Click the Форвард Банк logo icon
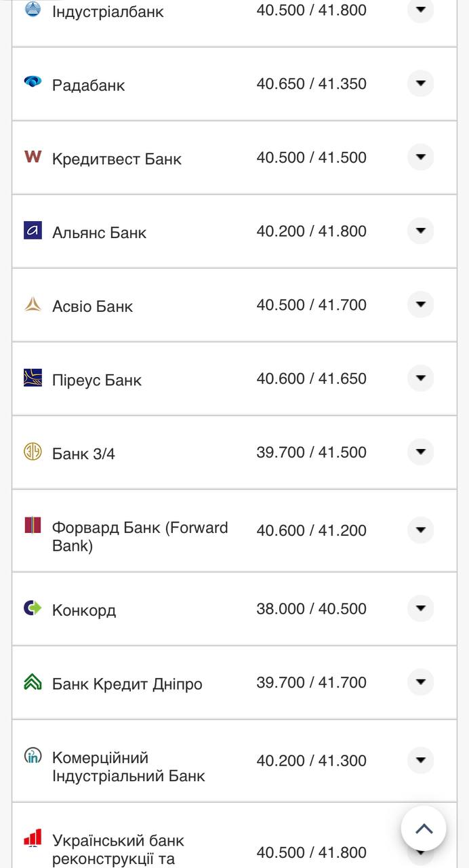Image resolution: width=469 pixels, height=868 pixels. (33, 526)
